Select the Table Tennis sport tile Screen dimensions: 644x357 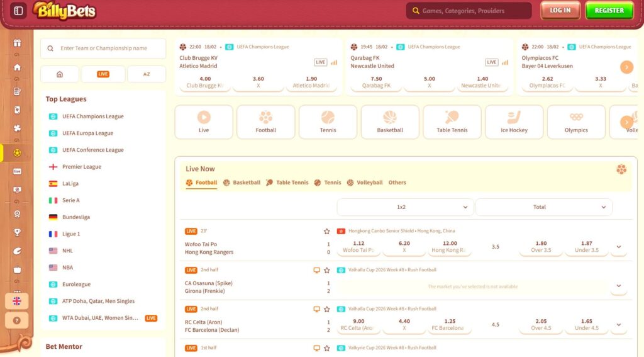[x=452, y=122]
